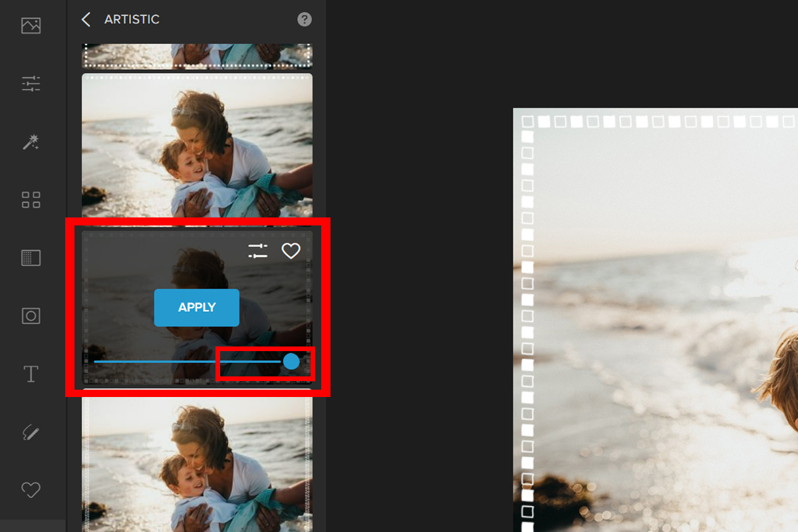Select the Text tool T icon
798x532 pixels.
point(31,374)
